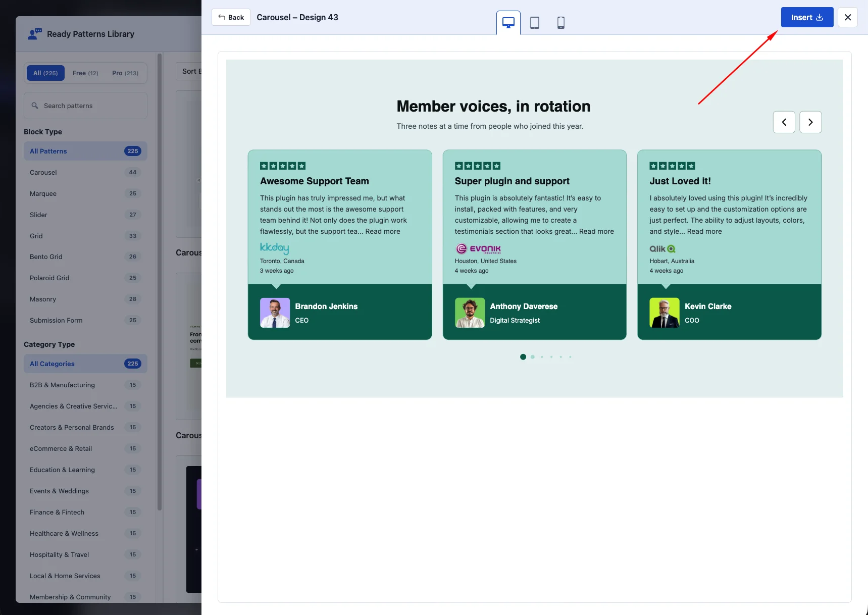Image resolution: width=868 pixels, height=615 pixels.
Task: Select the first carousel pagination dot
Action: (x=523, y=357)
